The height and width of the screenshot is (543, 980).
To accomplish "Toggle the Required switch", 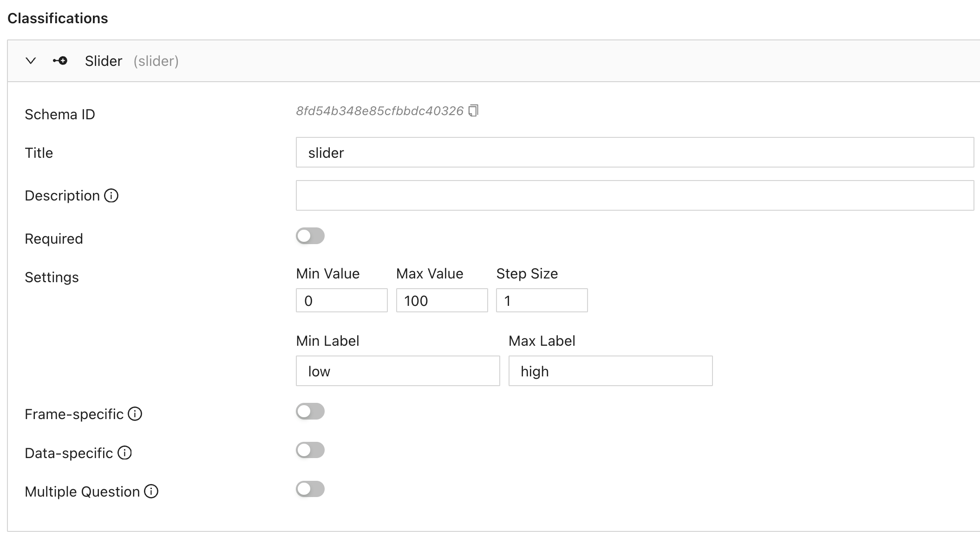I will click(310, 236).
